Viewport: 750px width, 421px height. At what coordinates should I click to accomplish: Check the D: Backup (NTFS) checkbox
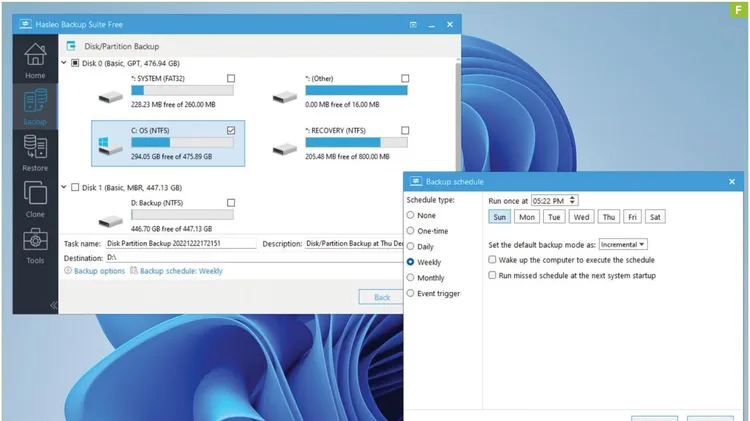tap(231, 202)
